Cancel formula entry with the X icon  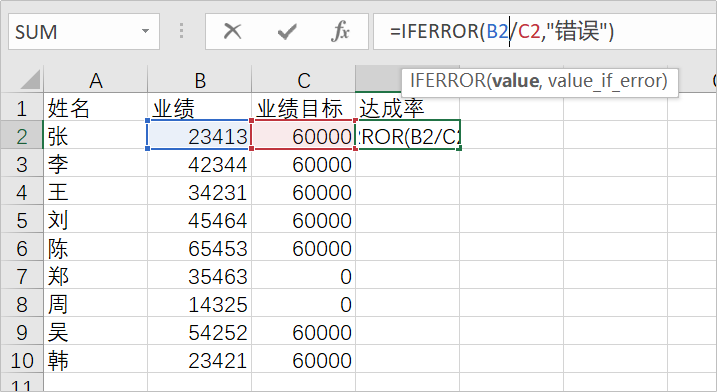point(232,32)
